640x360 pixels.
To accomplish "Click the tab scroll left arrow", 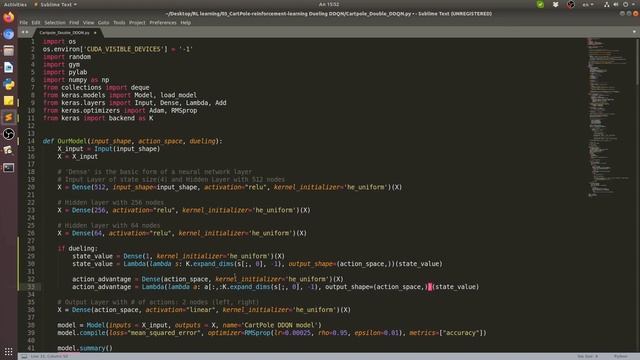I will click(23, 32).
